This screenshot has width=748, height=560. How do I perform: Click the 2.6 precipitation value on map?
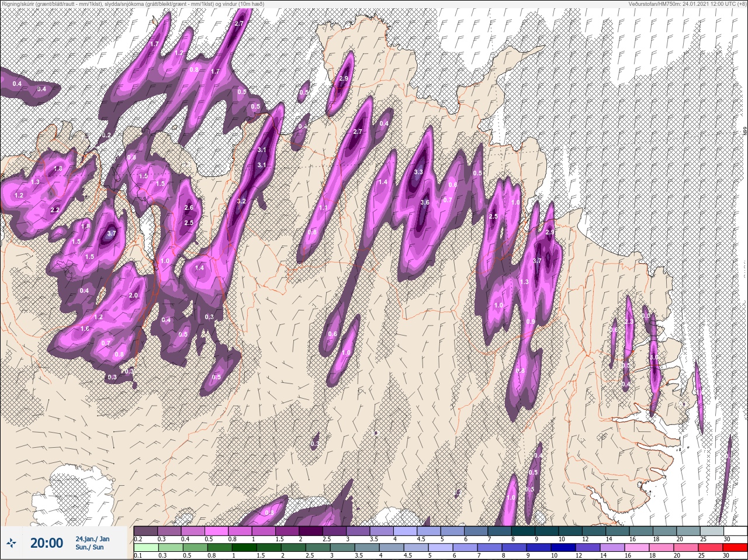189,208
